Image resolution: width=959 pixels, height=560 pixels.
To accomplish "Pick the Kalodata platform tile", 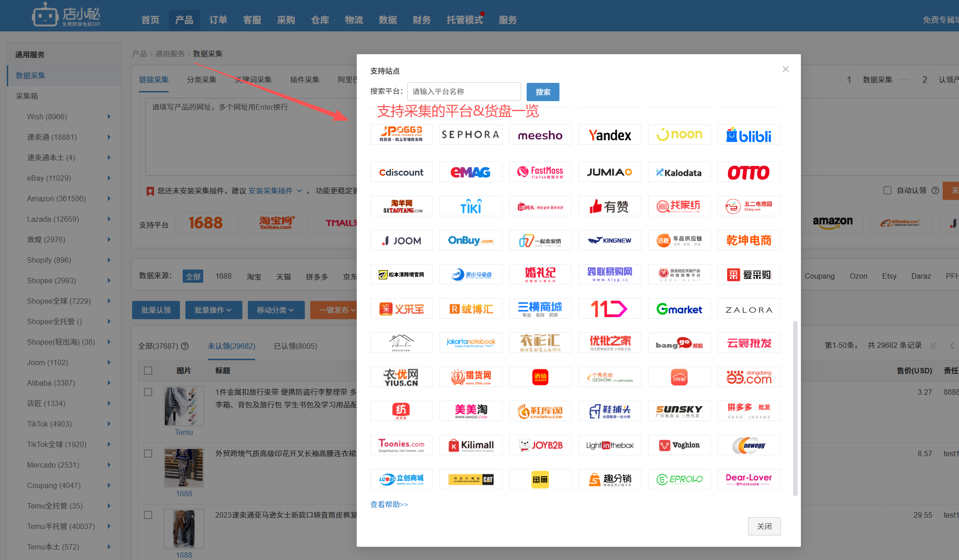I will (679, 172).
